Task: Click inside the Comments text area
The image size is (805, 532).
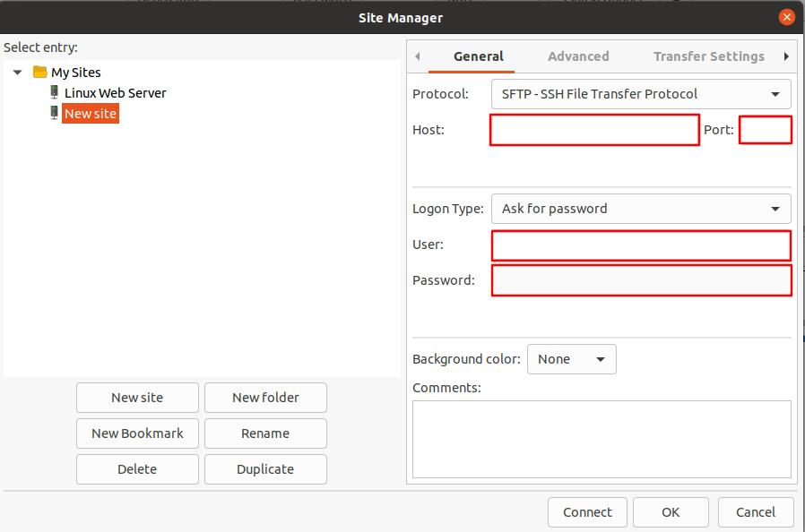Action: [x=602, y=439]
